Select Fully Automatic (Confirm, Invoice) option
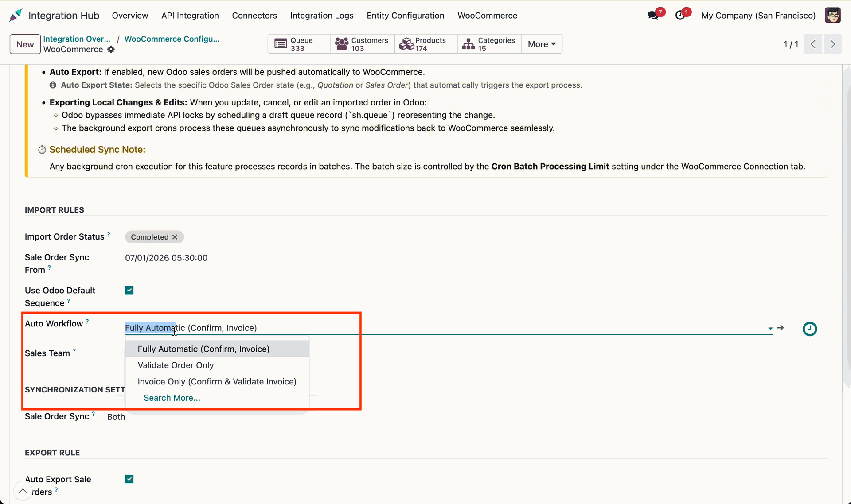The height and width of the screenshot is (504, 851). [217, 349]
